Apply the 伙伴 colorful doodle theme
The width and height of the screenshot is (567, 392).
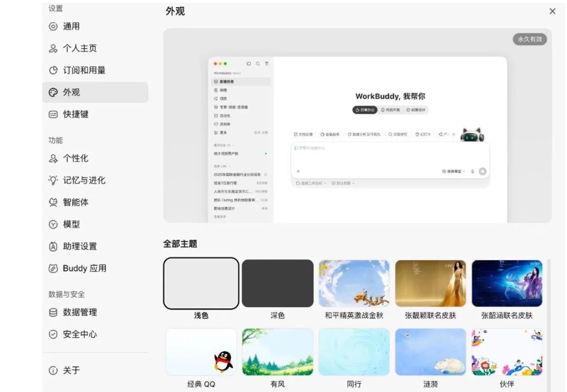pyautogui.click(x=507, y=352)
